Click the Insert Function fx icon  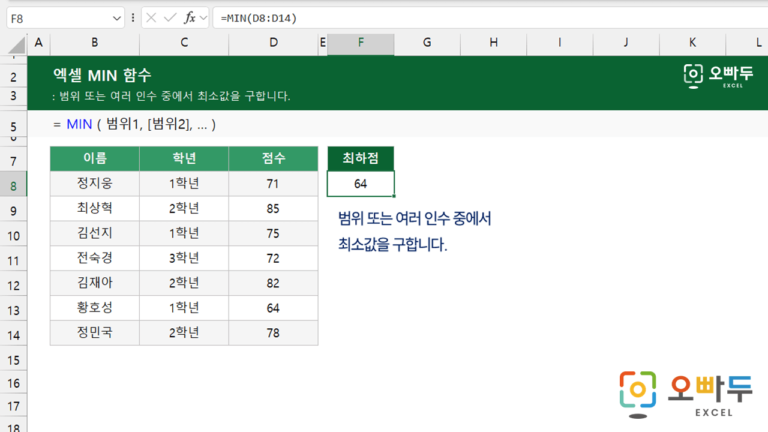[190, 18]
